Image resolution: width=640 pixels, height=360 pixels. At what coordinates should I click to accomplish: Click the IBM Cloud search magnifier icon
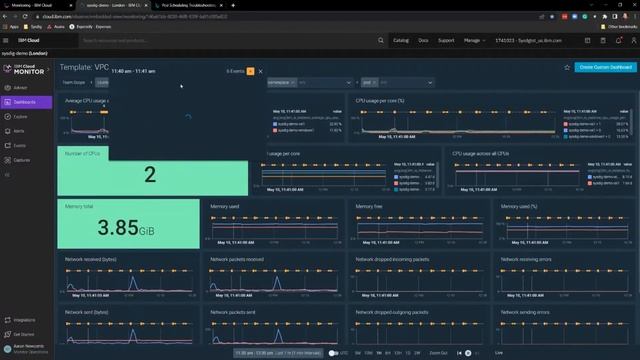[380, 40]
